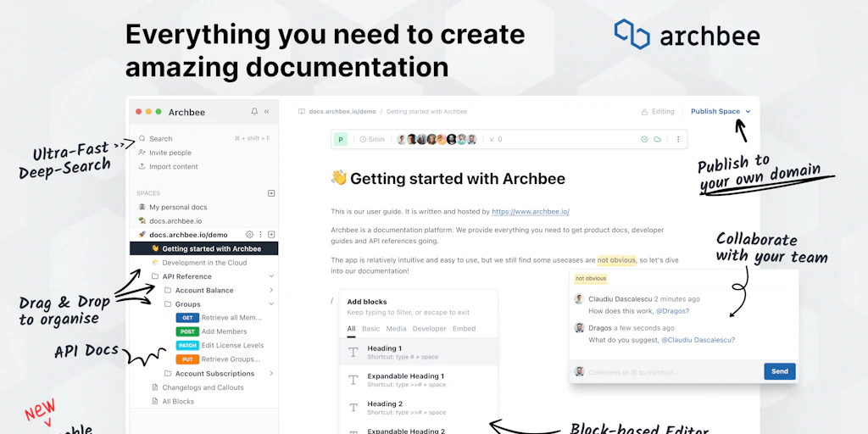
Task: Add a new space with plus icon beside SPACES
Action: pyautogui.click(x=271, y=193)
